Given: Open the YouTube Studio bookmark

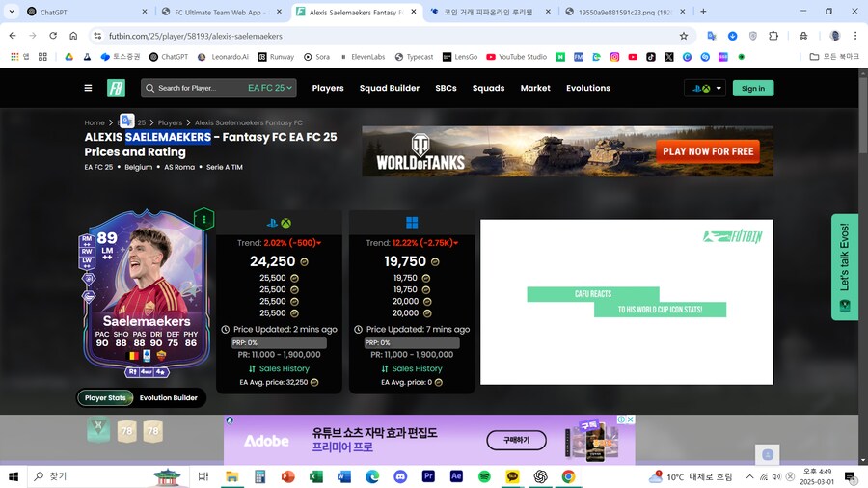Looking at the screenshot, I should tap(517, 57).
